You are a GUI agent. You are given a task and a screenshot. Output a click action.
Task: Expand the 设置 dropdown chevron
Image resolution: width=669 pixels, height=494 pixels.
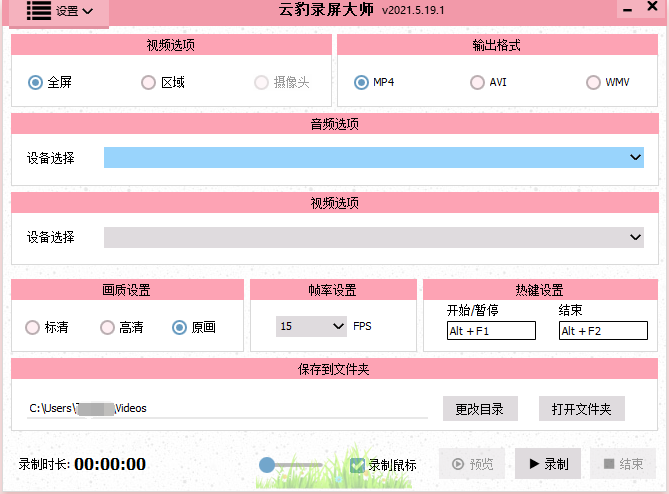(87, 11)
